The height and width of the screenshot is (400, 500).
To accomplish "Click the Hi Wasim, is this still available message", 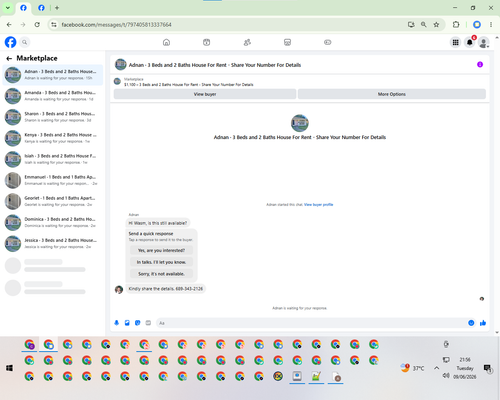I will point(158,223).
